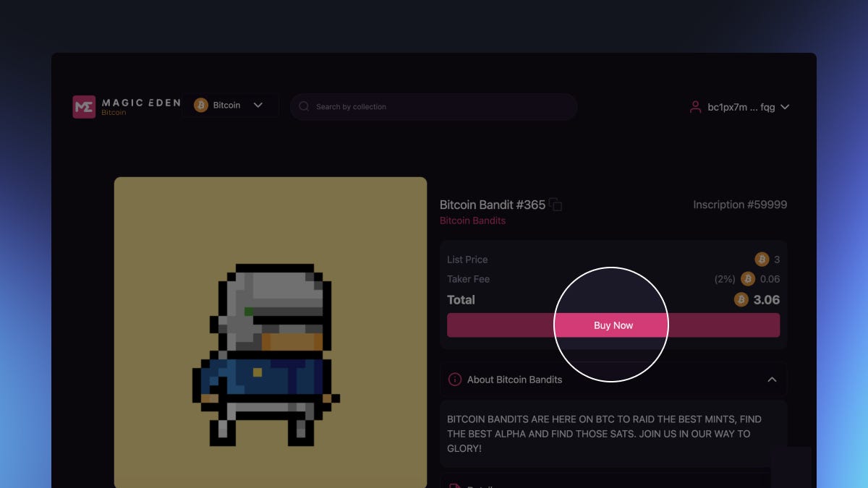This screenshot has height=488, width=868.
Task: Click the user profile icon
Action: coord(695,107)
